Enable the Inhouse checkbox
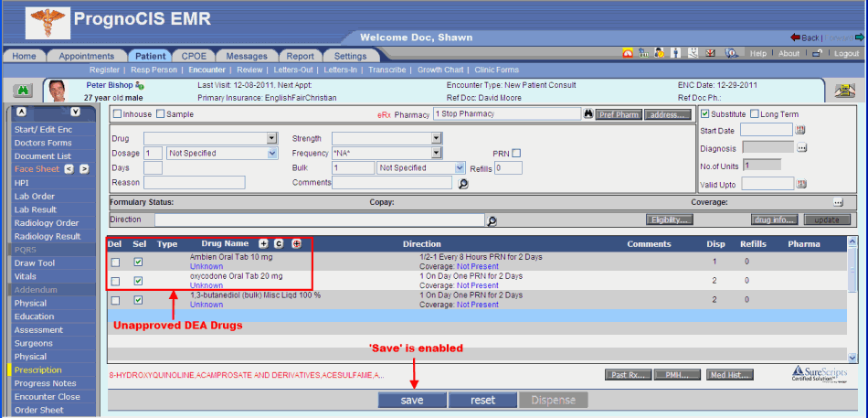Viewport: 868px width, 418px height. coord(117,114)
